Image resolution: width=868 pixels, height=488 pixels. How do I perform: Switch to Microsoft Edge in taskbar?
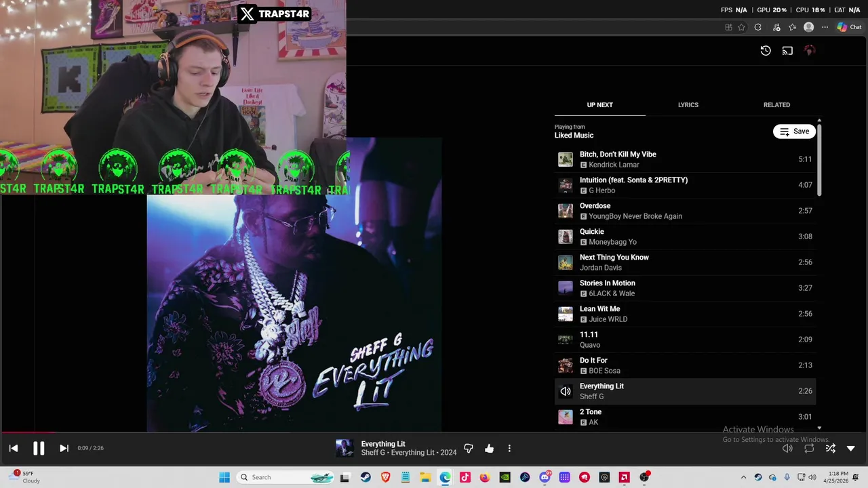445,477
